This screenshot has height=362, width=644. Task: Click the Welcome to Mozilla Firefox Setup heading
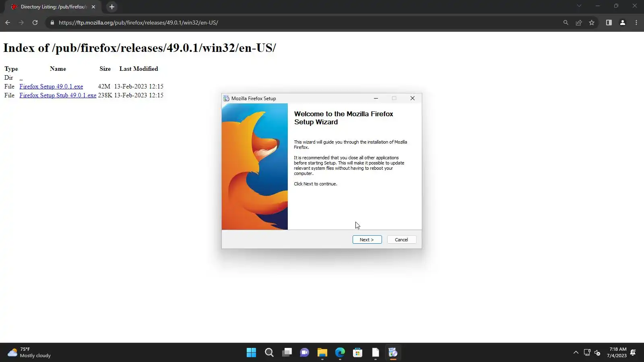[x=344, y=118]
